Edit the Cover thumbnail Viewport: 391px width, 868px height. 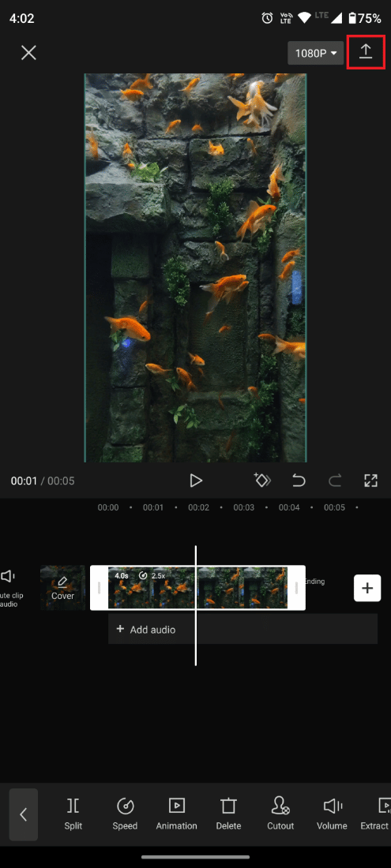pyautogui.click(x=62, y=587)
